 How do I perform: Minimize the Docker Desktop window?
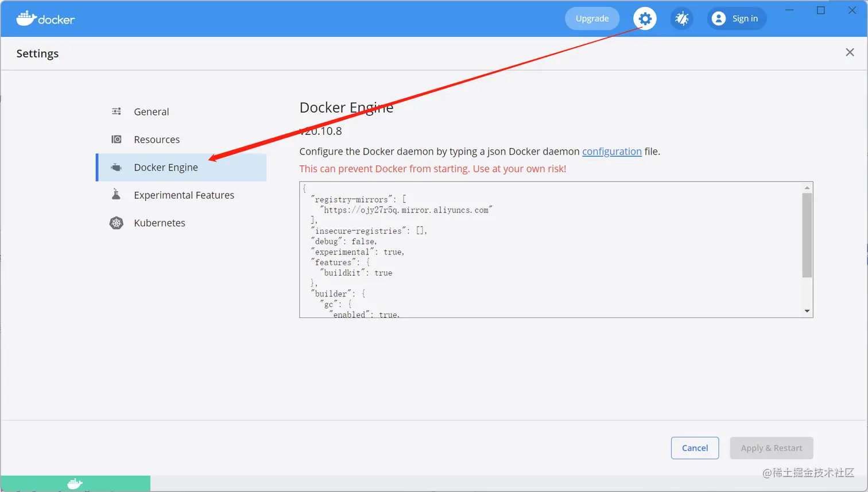tap(789, 10)
